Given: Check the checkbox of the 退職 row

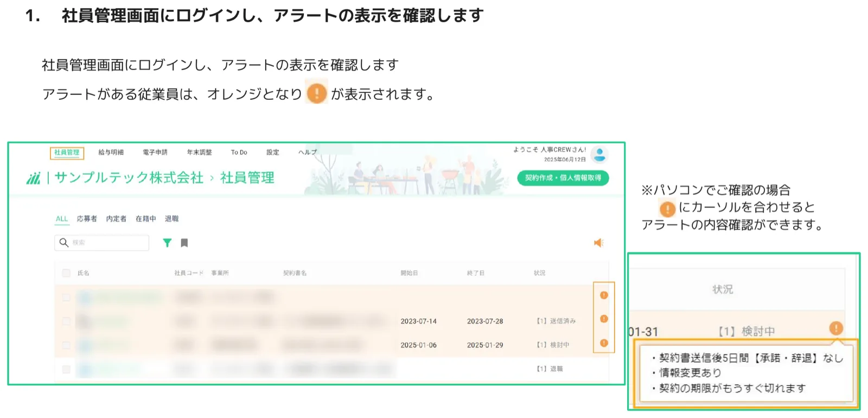Looking at the screenshot, I should [x=66, y=369].
